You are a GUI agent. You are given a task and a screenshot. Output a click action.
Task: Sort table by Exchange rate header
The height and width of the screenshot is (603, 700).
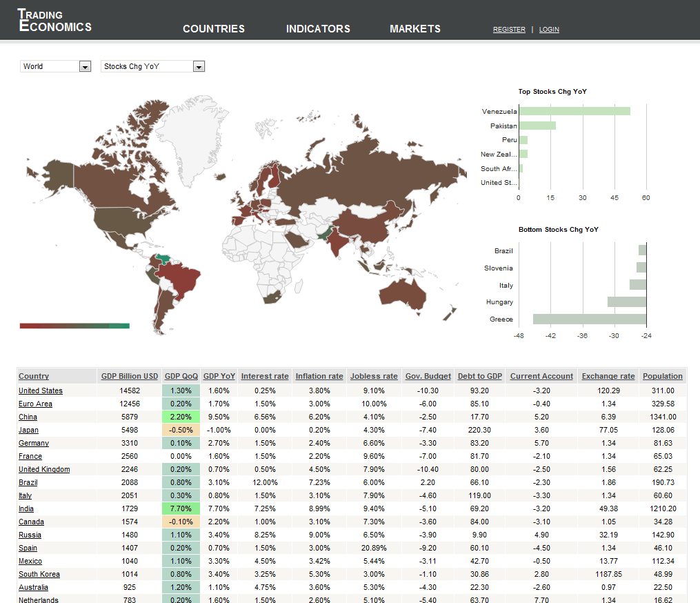point(608,376)
